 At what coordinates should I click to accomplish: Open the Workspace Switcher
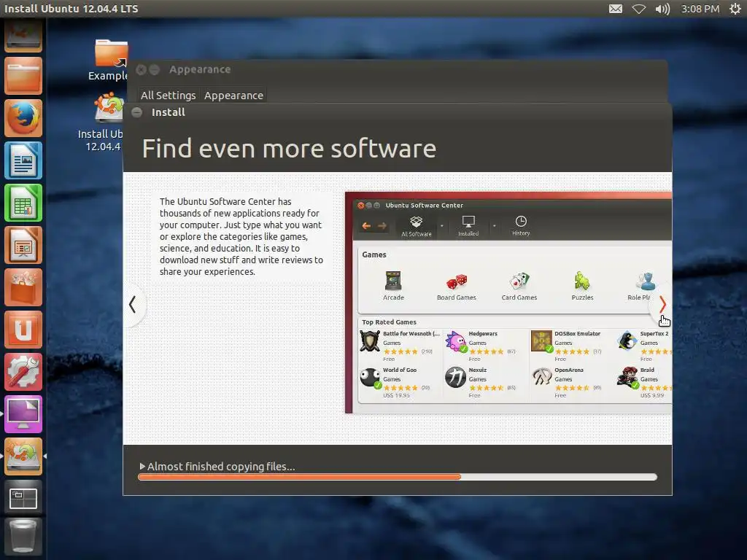23,499
